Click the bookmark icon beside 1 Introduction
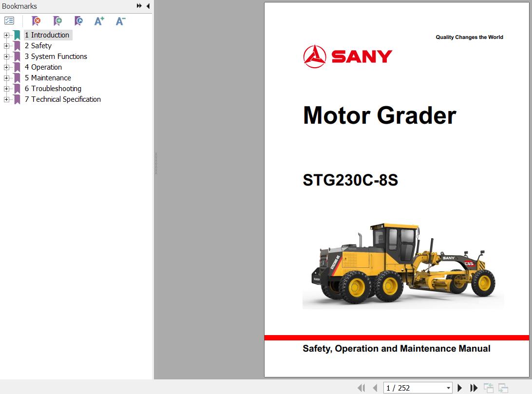Image resolution: width=532 pixels, height=394 pixels. coord(17,35)
